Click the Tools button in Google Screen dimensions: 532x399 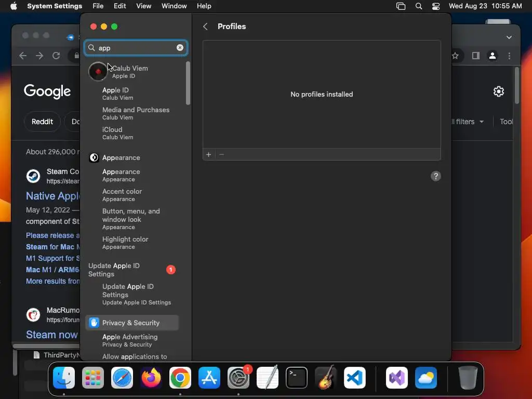[x=506, y=122]
